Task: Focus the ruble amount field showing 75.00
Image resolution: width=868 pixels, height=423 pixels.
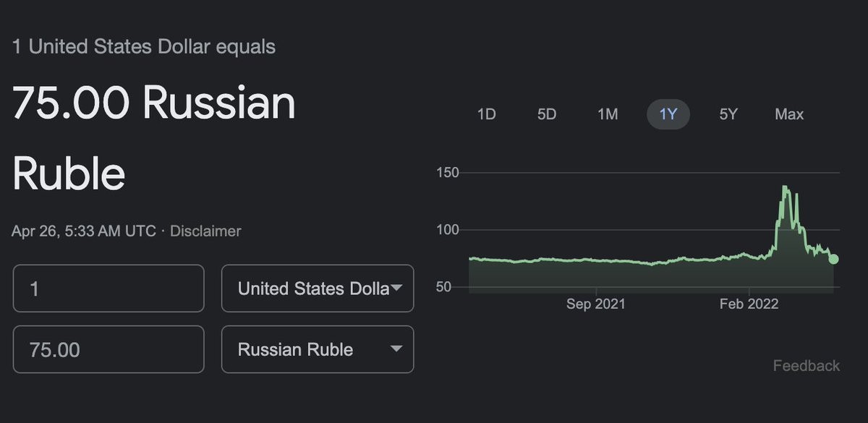Action: (x=109, y=350)
